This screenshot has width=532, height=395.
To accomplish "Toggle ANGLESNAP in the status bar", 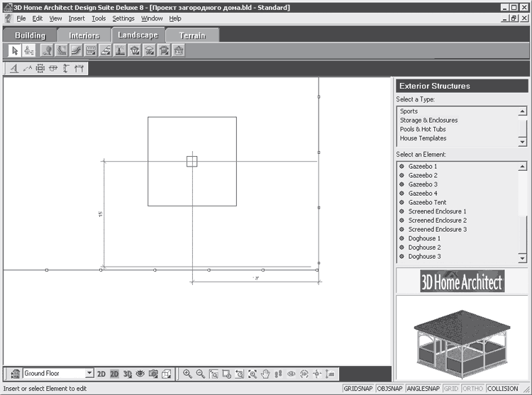I will tap(423, 389).
